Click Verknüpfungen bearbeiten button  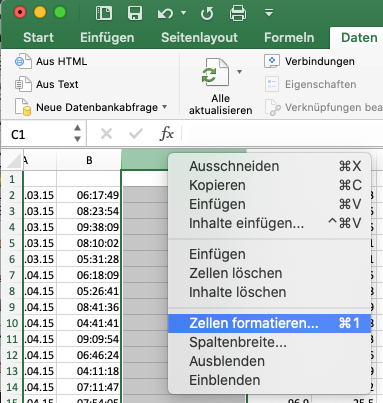point(323,107)
